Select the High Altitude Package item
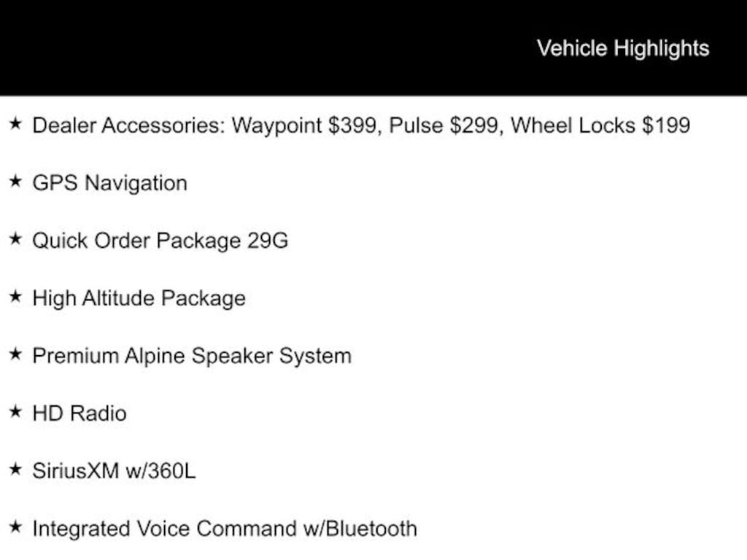This screenshot has width=747, height=560. pyautogui.click(x=139, y=298)
